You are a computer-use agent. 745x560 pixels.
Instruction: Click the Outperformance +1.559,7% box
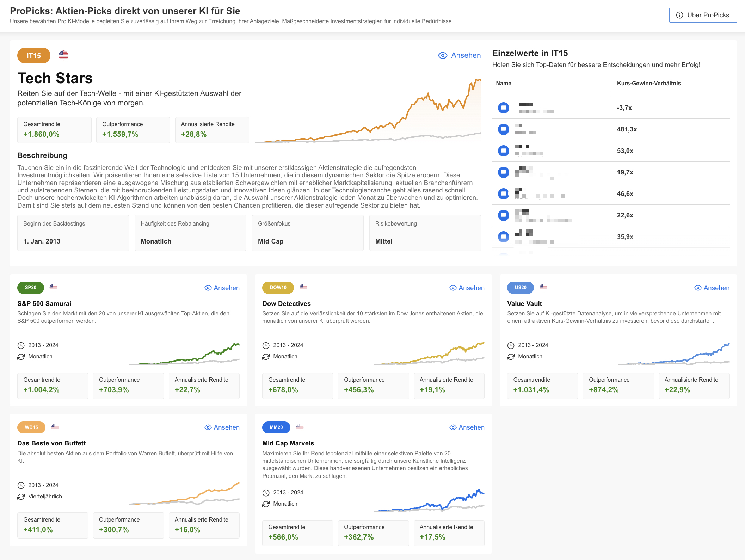pos(133,130)
